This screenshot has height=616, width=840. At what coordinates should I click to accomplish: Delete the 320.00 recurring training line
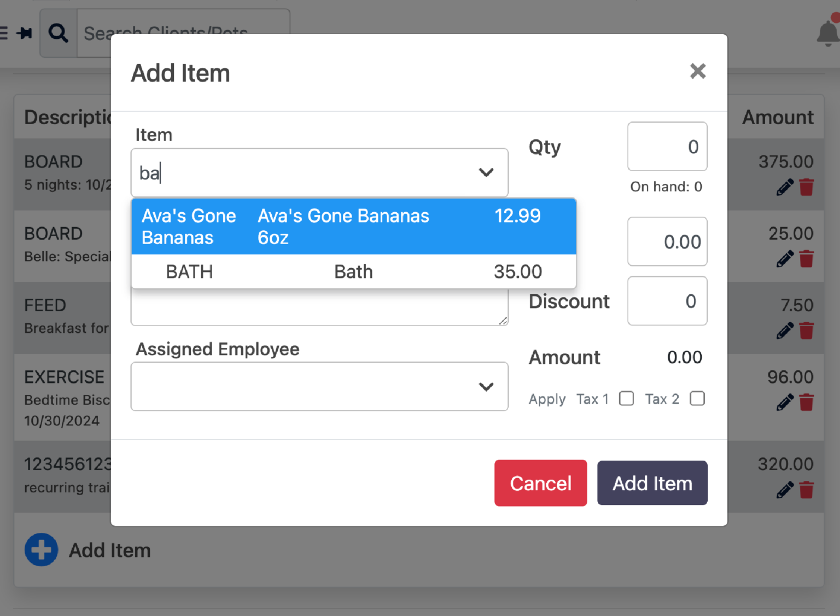point(807,490)
